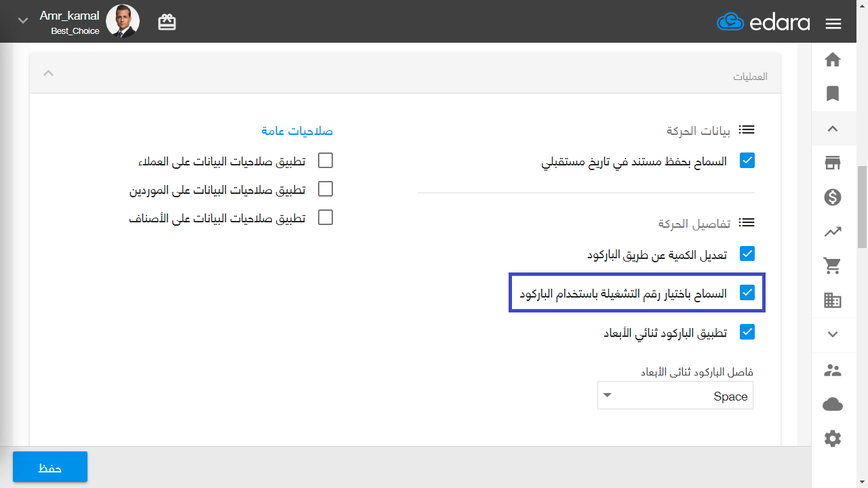This screenshot has height=488, width=868.
Task: Click the تفاصيل الحركة list icon
Action: coord(747,222)
